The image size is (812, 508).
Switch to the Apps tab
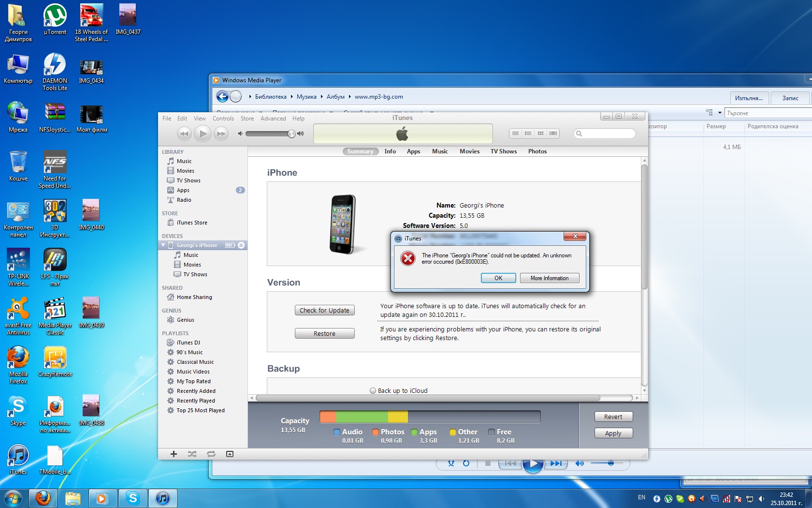pos(413,151)
